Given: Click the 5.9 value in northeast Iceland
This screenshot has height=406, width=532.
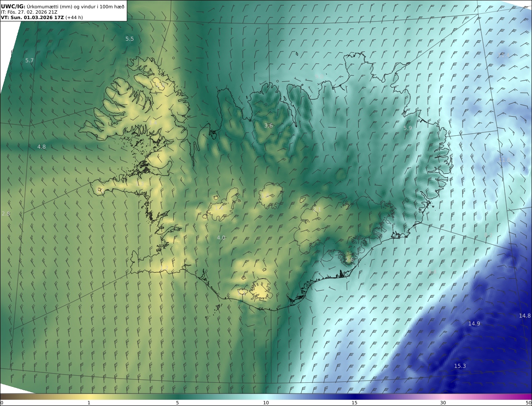Looking at the screenshot, I should click(408, 128).
